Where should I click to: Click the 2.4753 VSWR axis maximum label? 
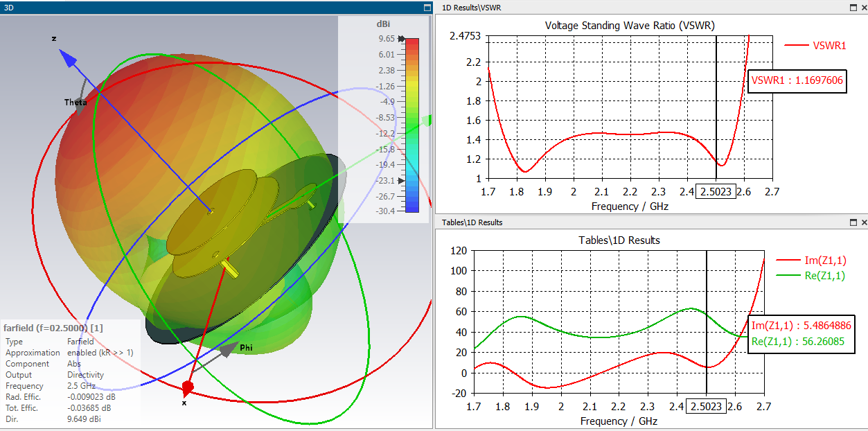[466, 37]
